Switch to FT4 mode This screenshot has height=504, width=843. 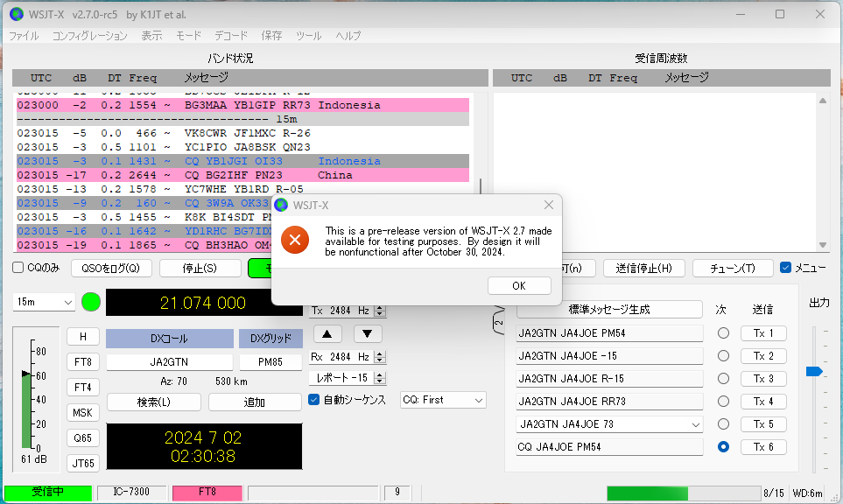(82, 387)
